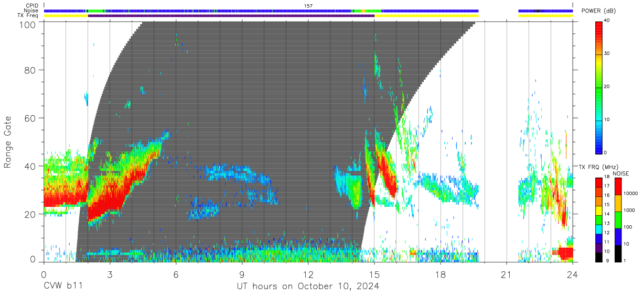Click the NOISE legend title

(x=621, y=173)
